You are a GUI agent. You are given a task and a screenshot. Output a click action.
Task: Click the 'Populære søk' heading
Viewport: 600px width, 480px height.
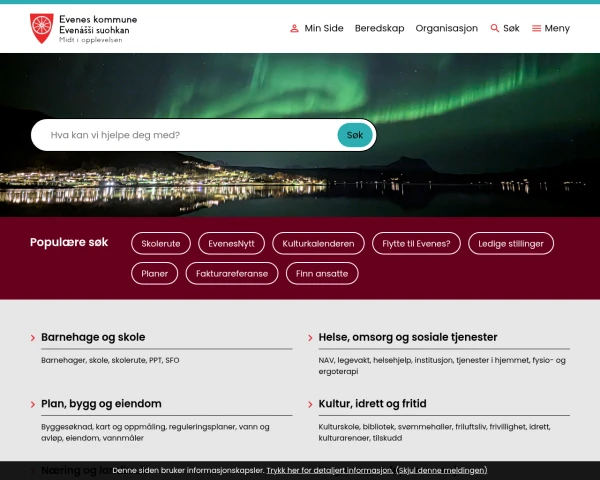pyautogui.click(x=69, y=242)
